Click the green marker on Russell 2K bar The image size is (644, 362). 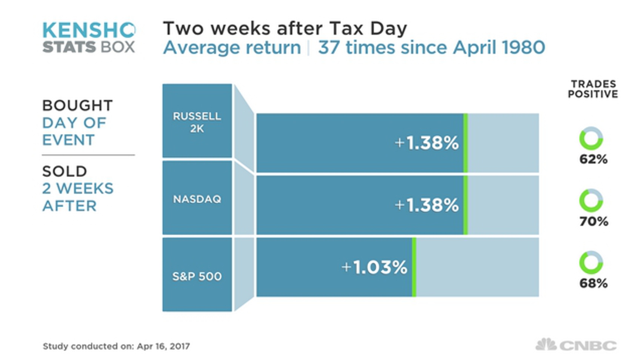[x=465, y=143]
